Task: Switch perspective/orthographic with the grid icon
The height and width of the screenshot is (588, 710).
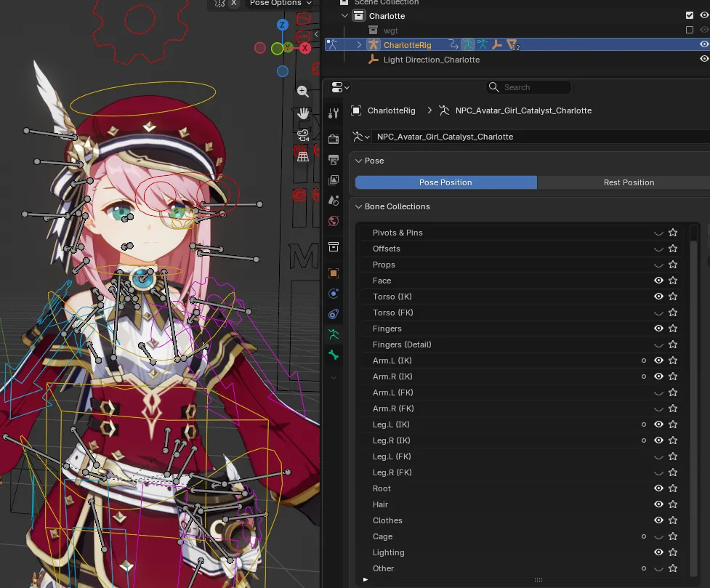Action: tap(303, 157)
